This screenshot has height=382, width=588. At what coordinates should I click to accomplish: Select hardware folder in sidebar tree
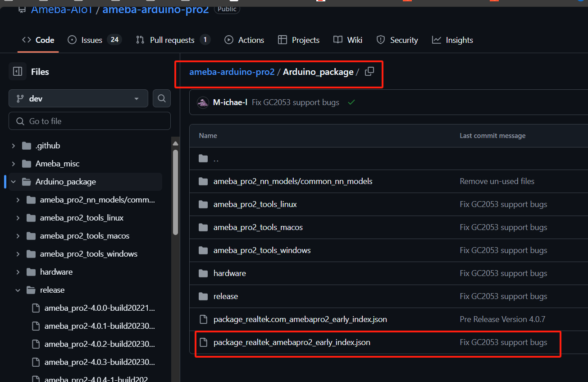56,272
